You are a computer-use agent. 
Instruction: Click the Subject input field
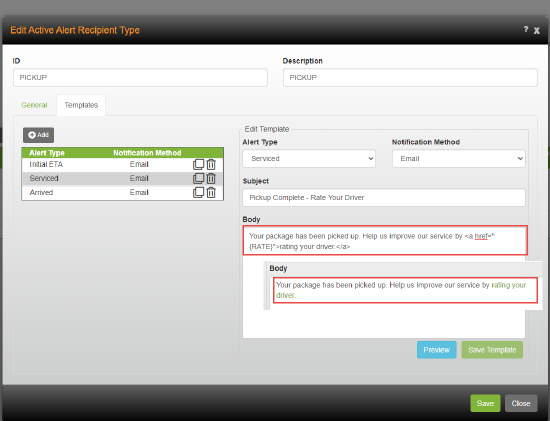point(384,198)
